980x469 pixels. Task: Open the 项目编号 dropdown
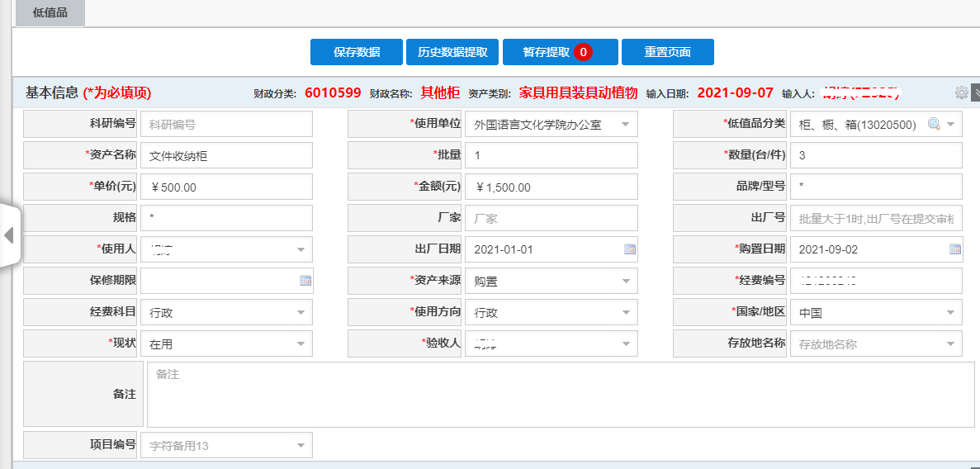pyautogui.click(x=299, y=447)
